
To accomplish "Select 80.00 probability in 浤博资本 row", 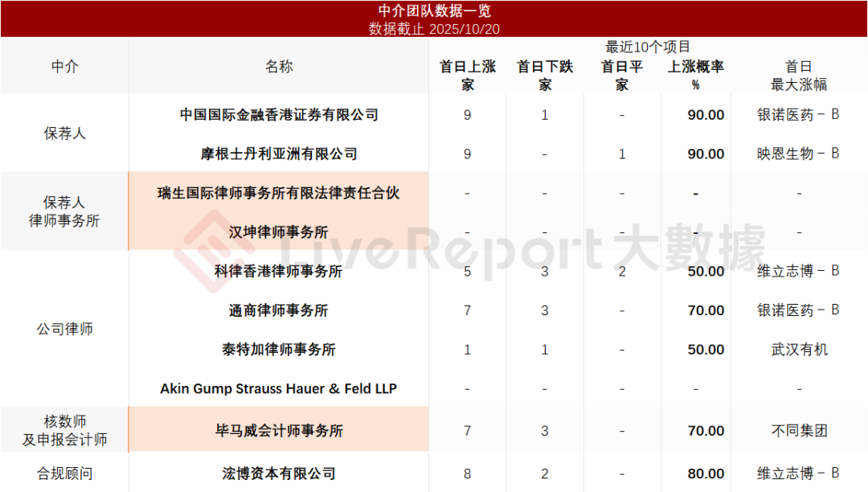I will click(x=706, y=474).
